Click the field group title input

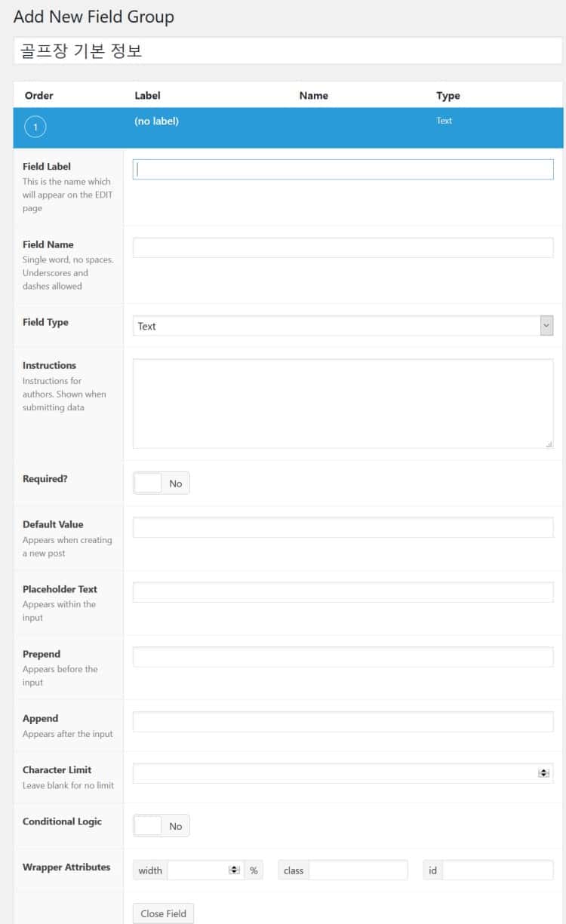[288, 51]
